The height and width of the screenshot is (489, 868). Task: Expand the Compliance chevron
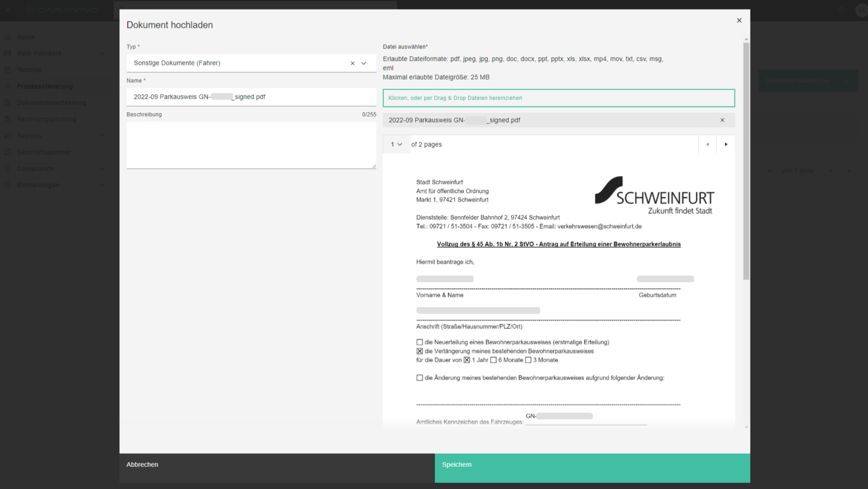[x=102, y=168]
